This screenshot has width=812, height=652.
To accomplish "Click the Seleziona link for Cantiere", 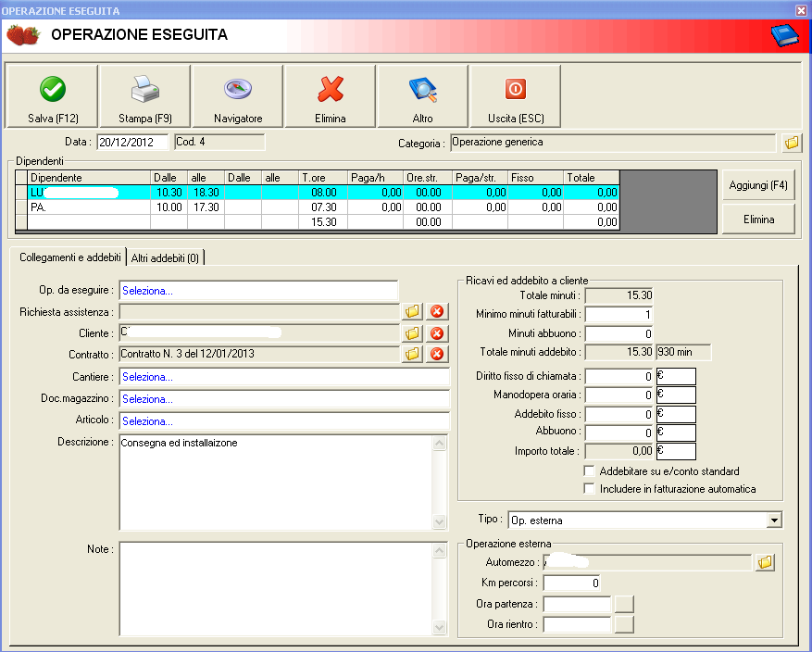I will [148, 377].
